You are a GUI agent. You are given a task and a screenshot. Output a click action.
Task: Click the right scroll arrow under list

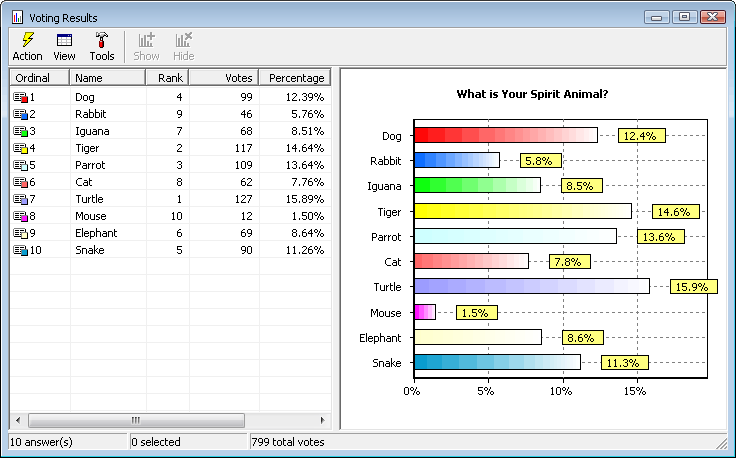322,421
